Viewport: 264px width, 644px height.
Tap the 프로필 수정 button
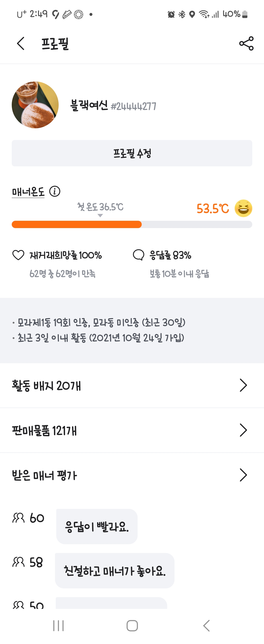pos(132,153)
